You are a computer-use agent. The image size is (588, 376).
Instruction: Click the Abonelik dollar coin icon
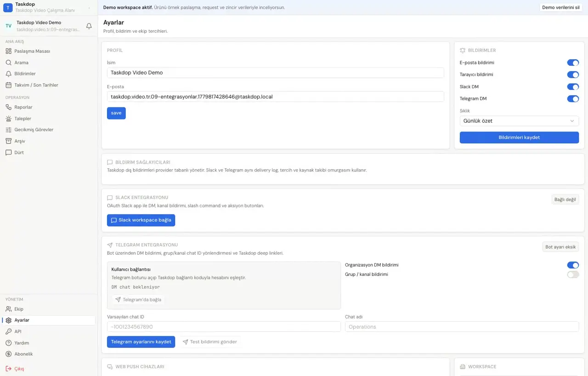click(8, 354)
